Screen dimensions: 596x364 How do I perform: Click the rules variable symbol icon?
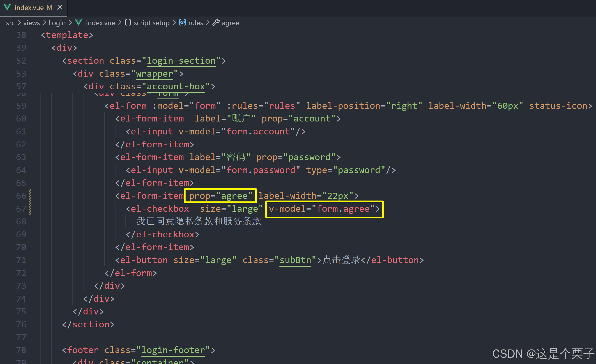(182, 23)
